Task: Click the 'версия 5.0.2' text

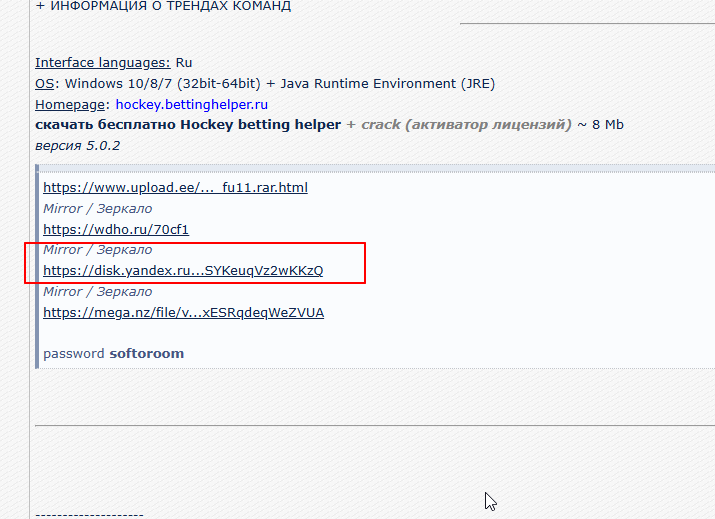Action: [x=78, y=146]
